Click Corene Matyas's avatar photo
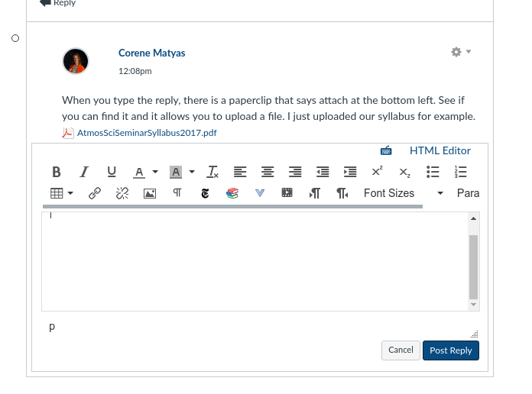The image size is (532, 394). (x=76, y=61)
